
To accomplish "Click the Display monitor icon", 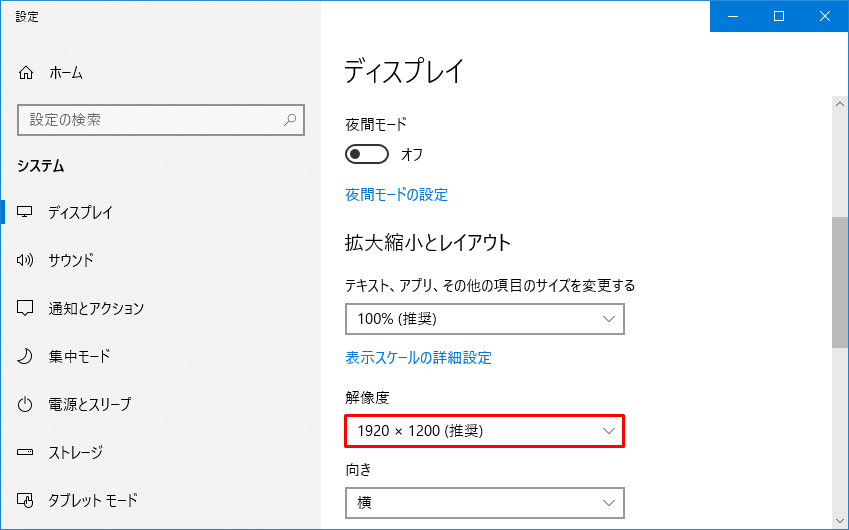I will click(x=27, y=212).
